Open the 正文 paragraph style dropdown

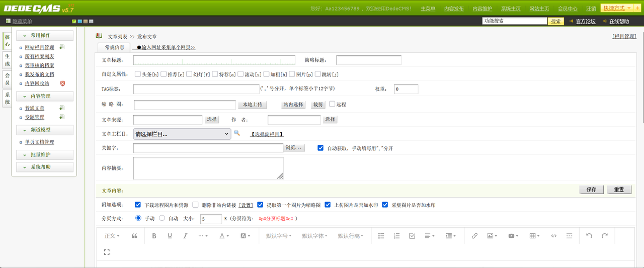pyautogui.click(x=112, y=236)
